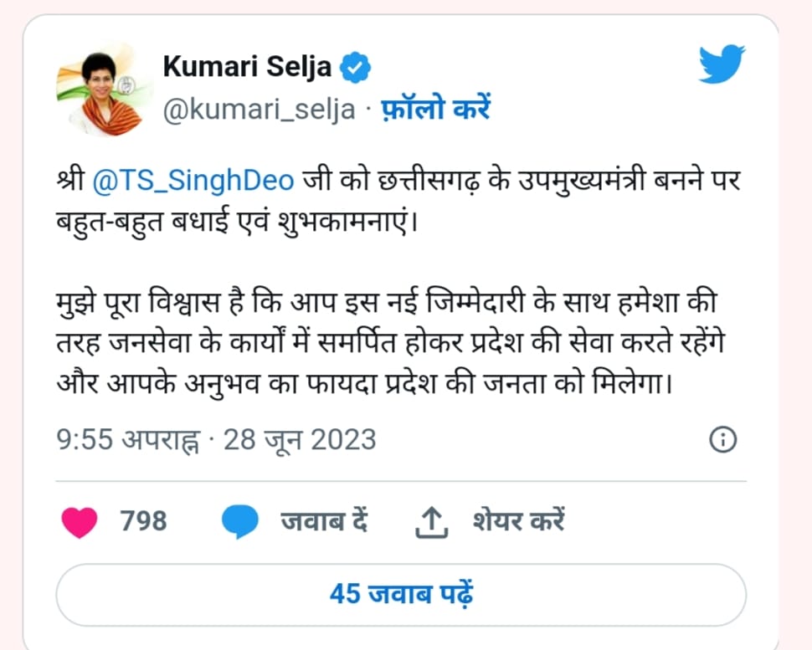Click the blue reply speech bubble icon
The width and height of the screenshot is (812, 650).
point(239,522)
